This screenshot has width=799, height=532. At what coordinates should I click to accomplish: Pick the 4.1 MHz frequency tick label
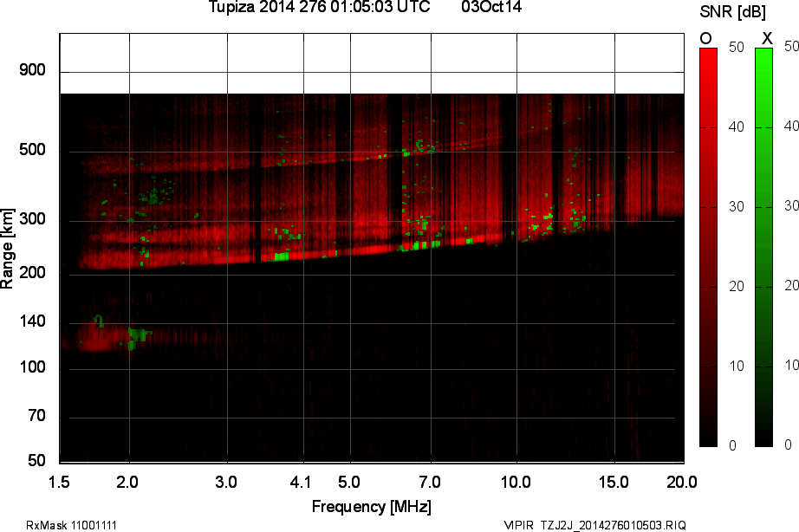[x=302, y=481]
